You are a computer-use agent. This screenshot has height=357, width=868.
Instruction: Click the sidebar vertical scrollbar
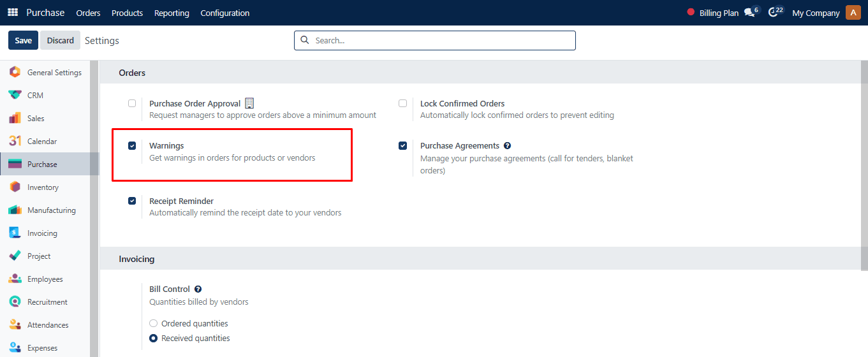click(x=94, y=209)
